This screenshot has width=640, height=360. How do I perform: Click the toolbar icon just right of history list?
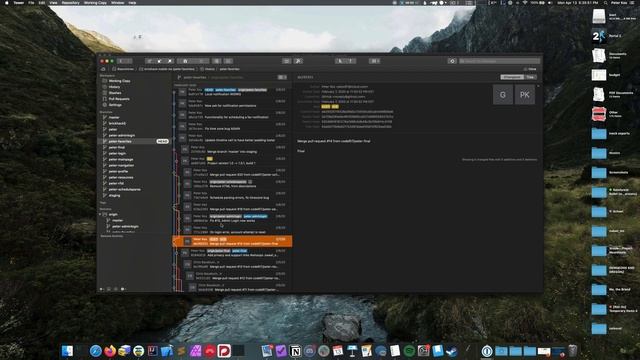click(x=298, y=61)
